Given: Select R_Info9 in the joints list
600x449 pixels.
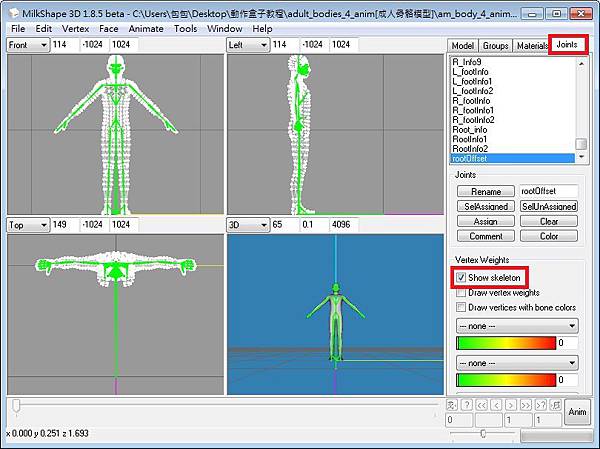Looking at the screenshot, I should tap(513, 62).
